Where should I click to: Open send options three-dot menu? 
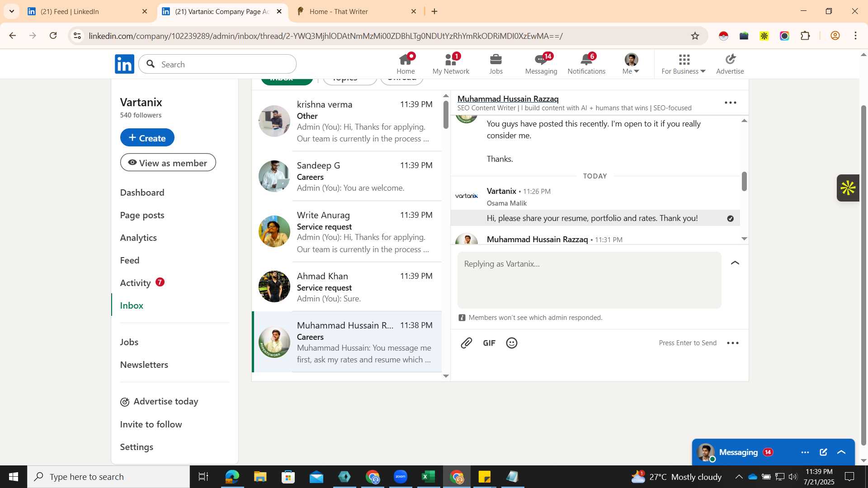point(733,343)
